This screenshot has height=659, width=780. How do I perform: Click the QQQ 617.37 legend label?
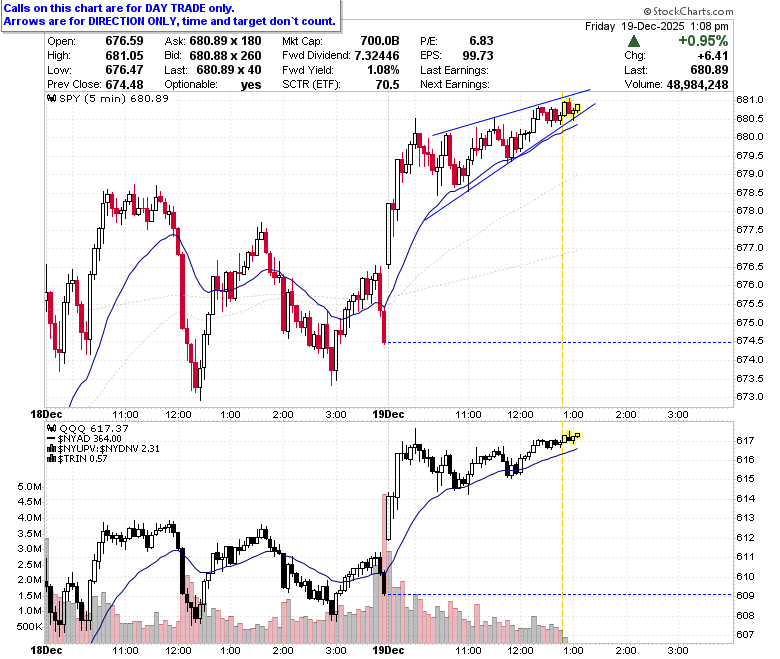94,428
